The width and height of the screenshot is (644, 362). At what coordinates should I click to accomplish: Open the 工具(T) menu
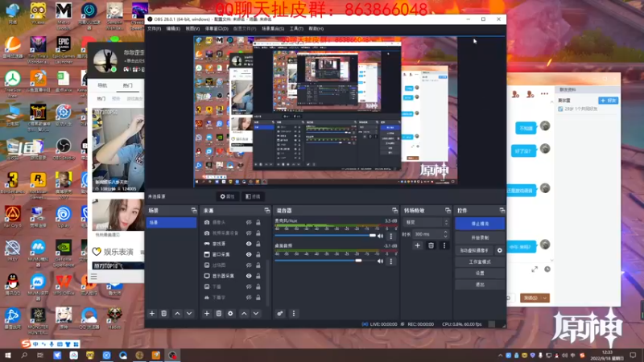tap(296, 29)
